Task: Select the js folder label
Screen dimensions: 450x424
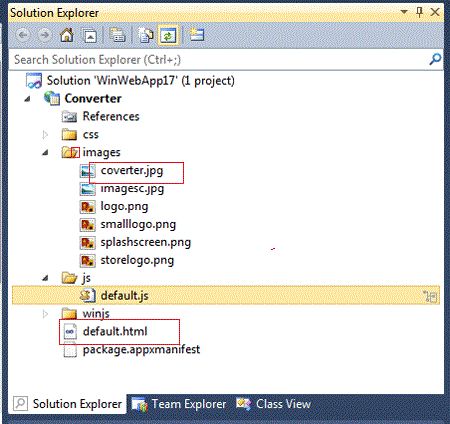Action: (x=86, y=278)
